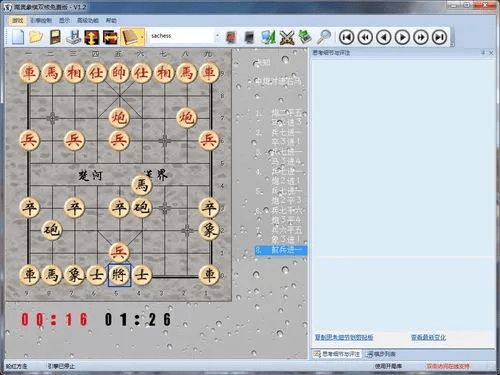Click the new blank game page icon
Viewport: 500px width, 375px height.
pyautogui.click(x=18, y=37)
